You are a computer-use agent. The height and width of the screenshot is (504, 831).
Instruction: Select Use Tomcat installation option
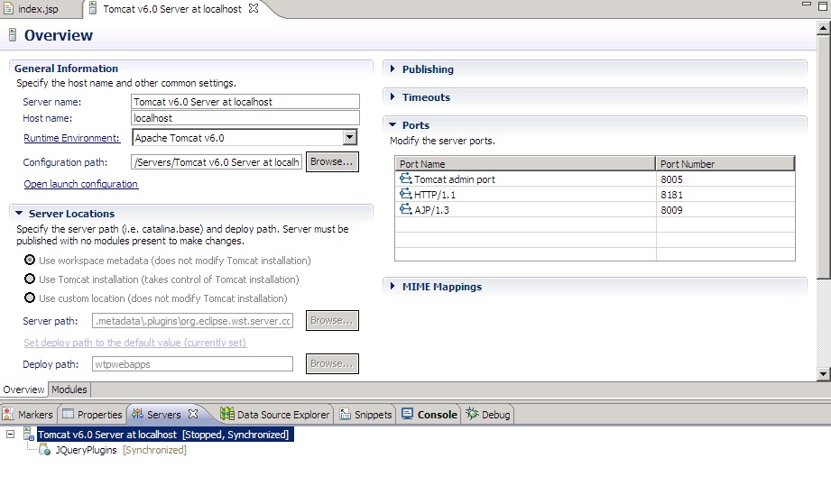click(30, 279)
